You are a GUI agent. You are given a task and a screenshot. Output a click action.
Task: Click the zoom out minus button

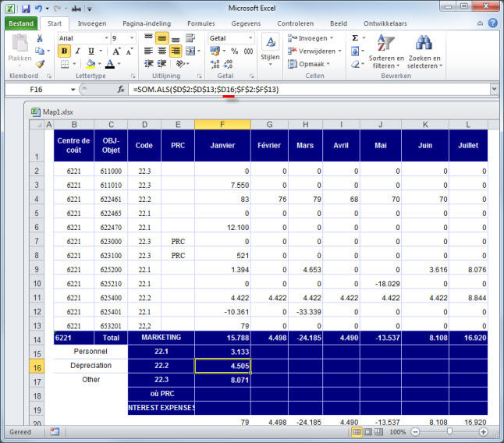(x=415, y=432)
